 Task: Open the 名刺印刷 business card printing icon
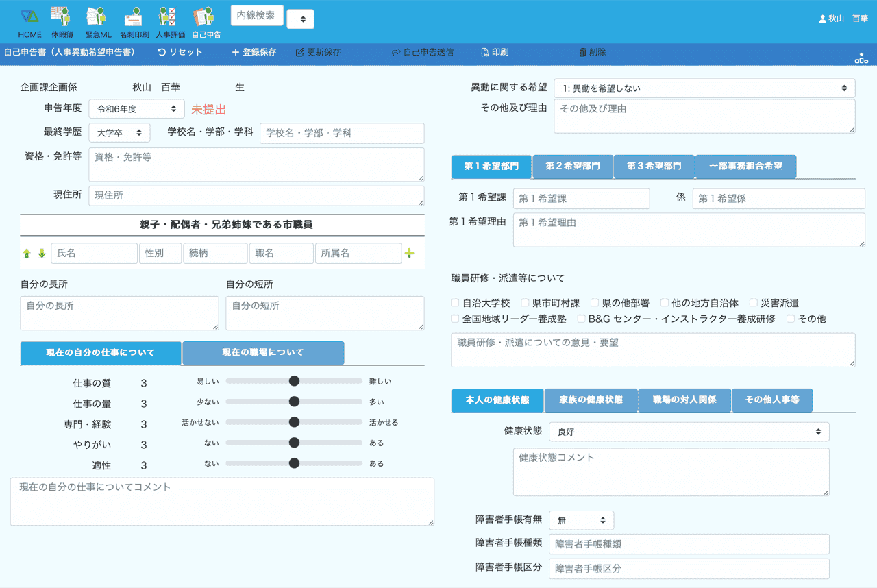pos(134,16)
